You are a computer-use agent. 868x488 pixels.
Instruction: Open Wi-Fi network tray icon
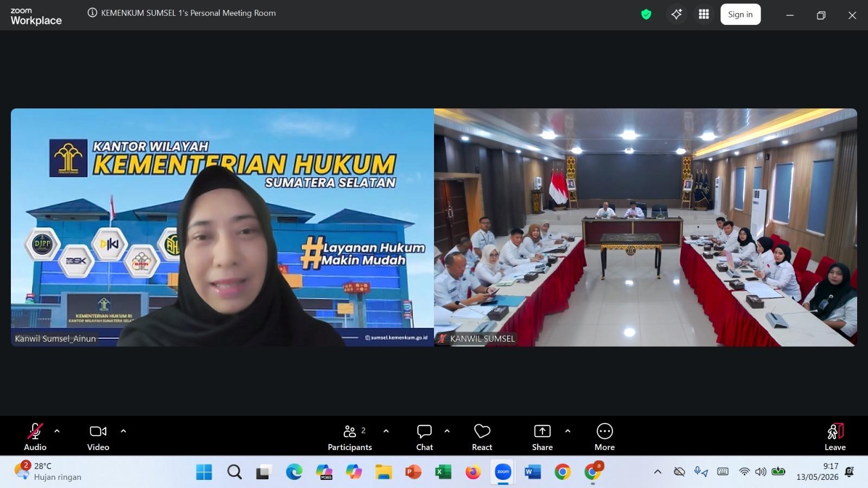744,472
